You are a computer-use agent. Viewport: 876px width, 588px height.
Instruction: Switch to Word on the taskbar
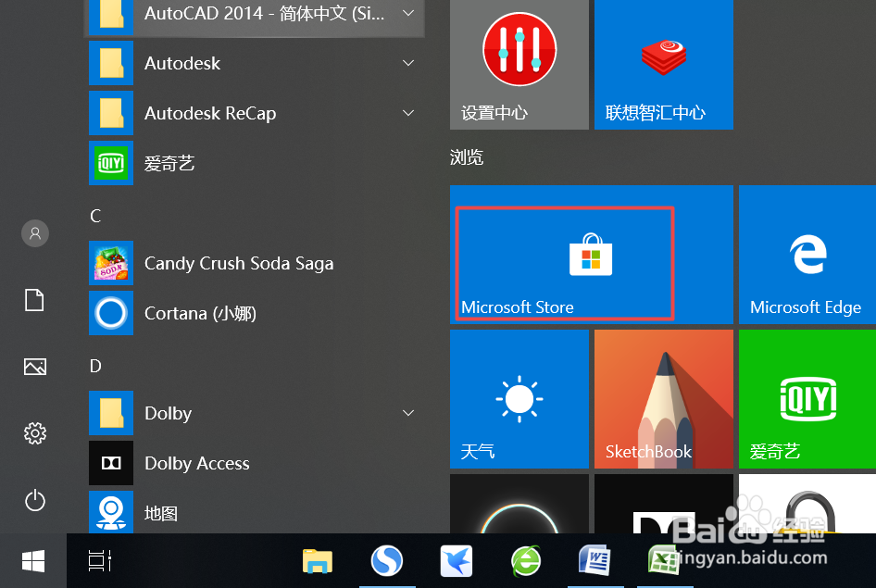[x=594, y=561]
